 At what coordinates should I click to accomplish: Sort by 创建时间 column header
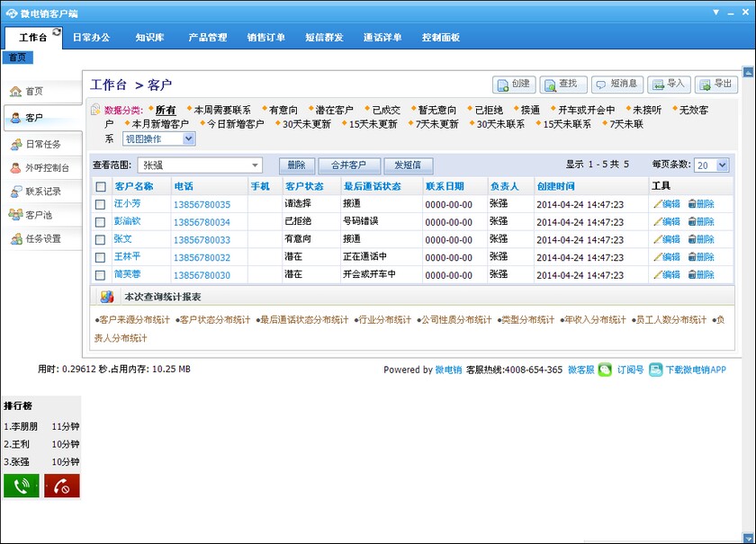(556, 186)
